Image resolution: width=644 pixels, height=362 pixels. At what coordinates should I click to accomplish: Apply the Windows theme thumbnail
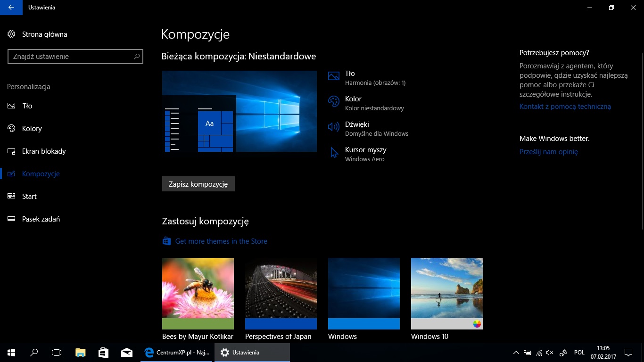364,293
